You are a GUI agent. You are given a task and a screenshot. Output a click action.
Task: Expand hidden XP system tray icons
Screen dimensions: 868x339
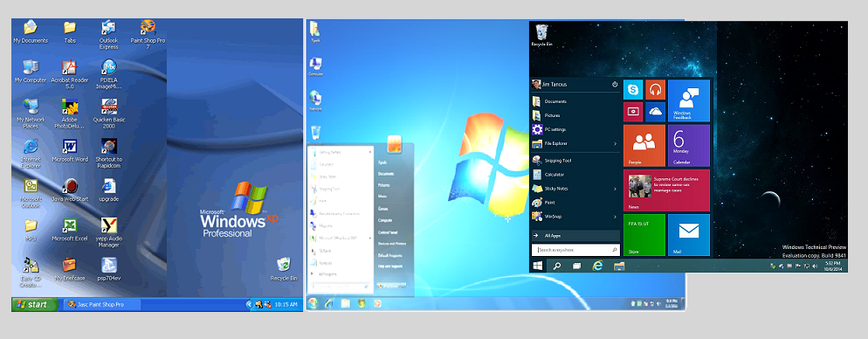[249, 305]
